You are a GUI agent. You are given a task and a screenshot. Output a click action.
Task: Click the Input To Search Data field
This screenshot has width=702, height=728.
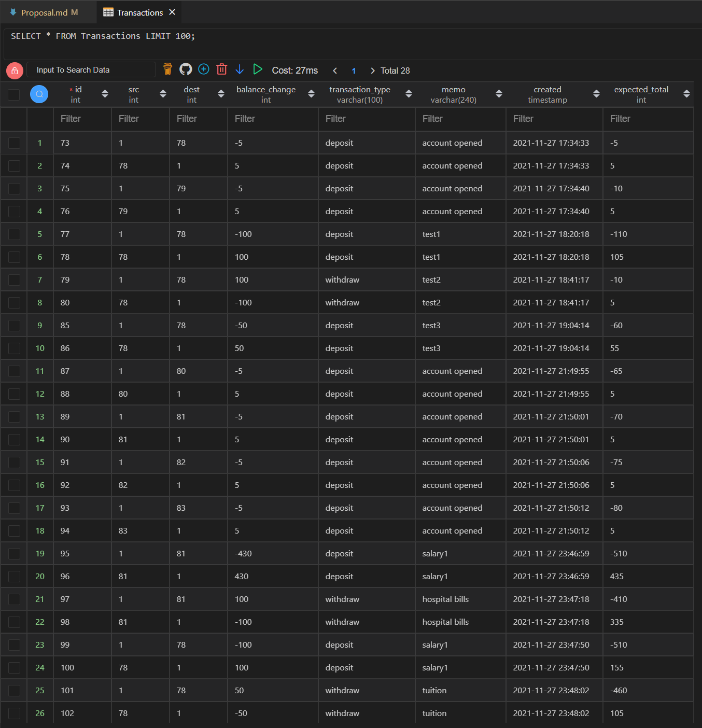pyautogui.click(x=91, y=69)
